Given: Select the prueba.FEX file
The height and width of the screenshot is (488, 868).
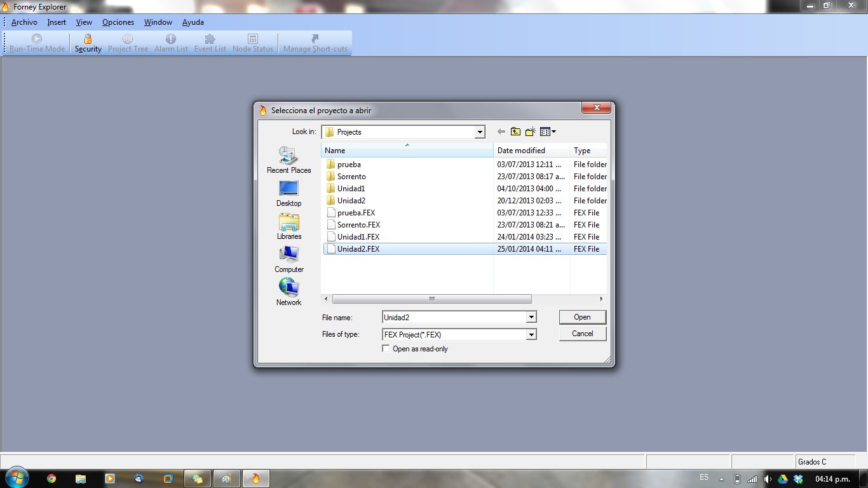Looking at the screenshot, I should click(x=356, y=213).
